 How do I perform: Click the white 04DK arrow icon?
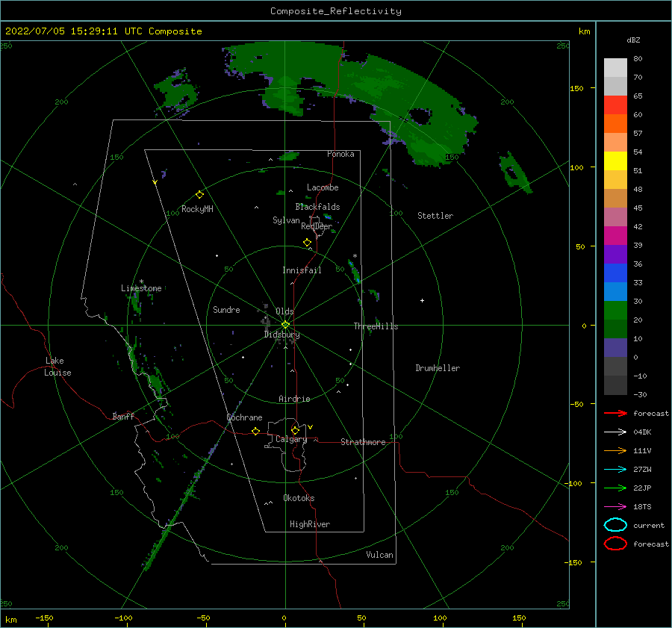(615, 432)
